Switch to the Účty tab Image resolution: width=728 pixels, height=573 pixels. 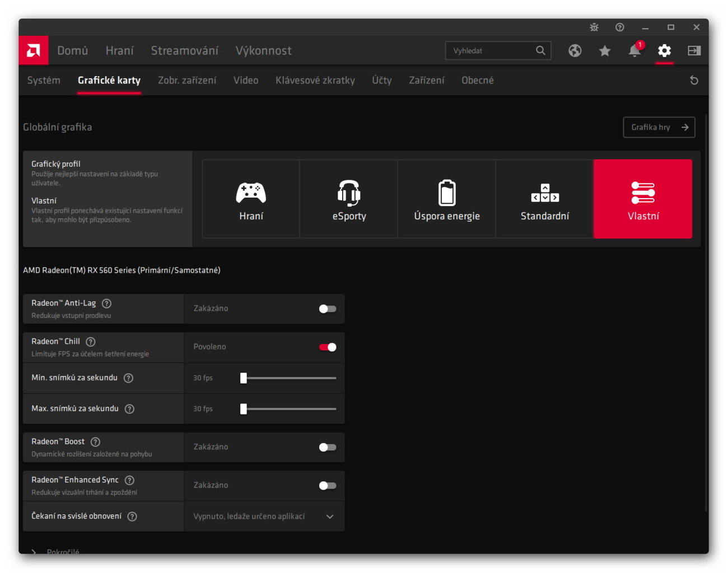382,80
